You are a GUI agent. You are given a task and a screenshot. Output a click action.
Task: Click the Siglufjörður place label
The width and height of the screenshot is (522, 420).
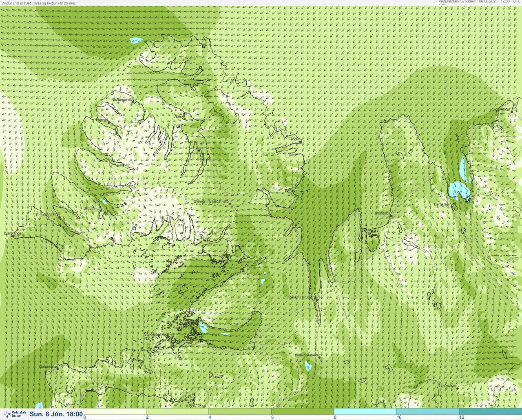click(501, 109)
